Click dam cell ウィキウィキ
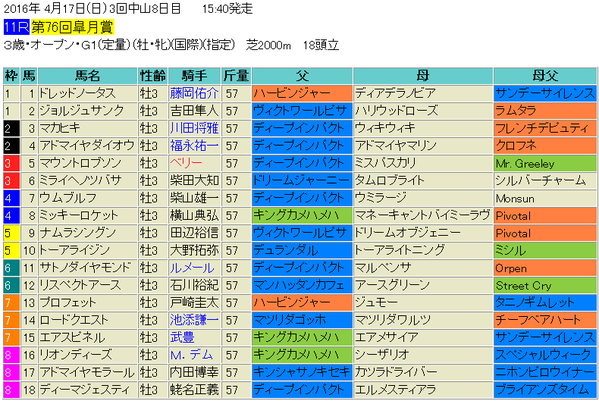This screenshot has height=401, width=599. (x=423, y=128)
